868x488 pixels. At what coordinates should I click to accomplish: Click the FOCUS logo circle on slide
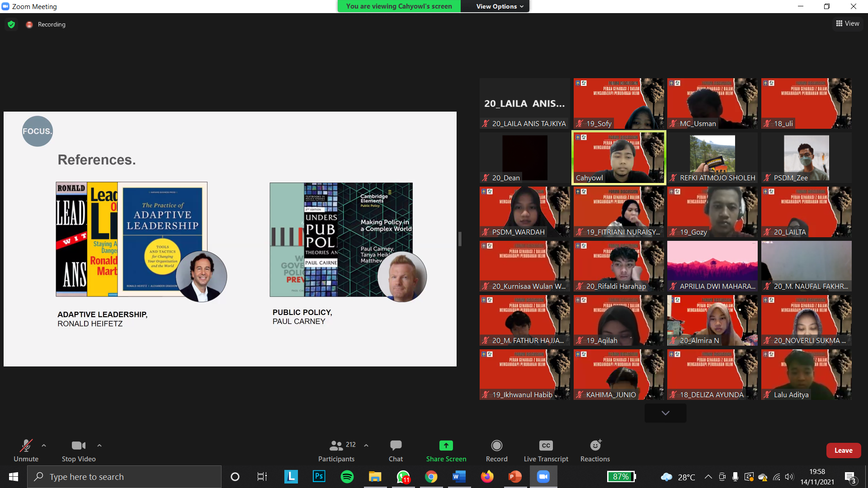tap(38, 131)
